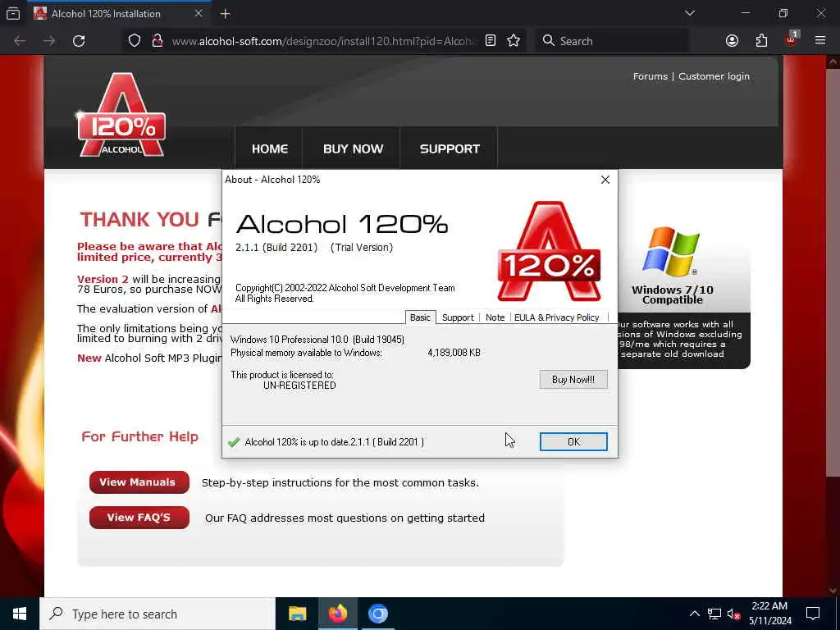Switch to the Support tab in About dialog
Screen dimensions: 840x630
(x=458, y=317)
